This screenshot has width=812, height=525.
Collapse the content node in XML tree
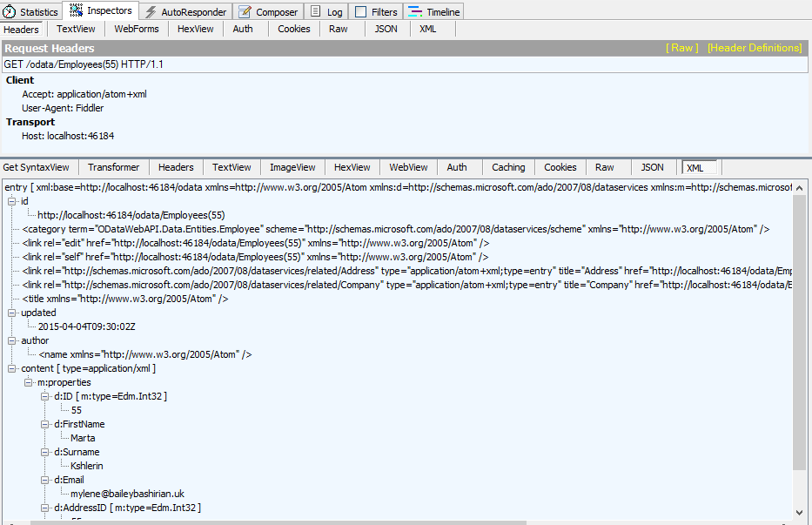pyautogui.click(x=11, y=368)
